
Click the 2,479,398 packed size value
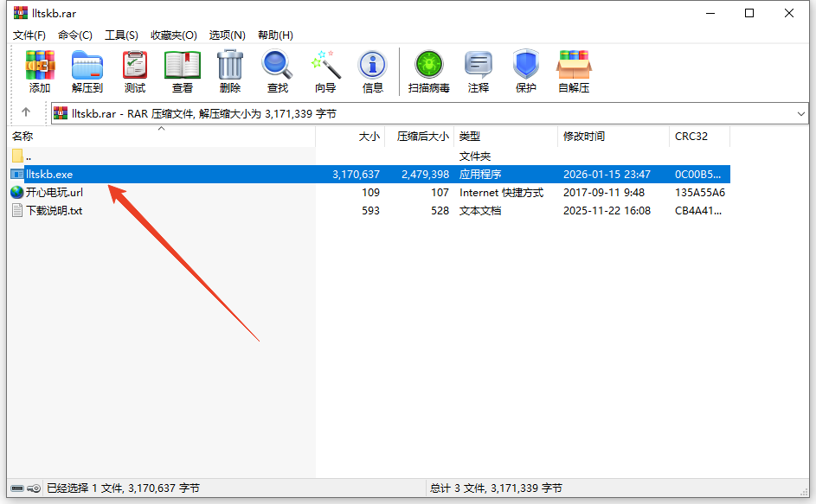[x=425, y=175]
